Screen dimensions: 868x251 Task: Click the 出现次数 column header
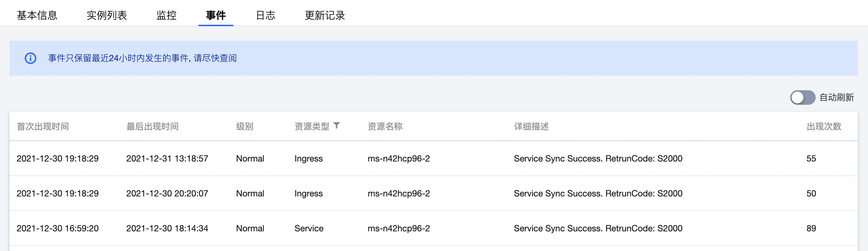point(824,127)
